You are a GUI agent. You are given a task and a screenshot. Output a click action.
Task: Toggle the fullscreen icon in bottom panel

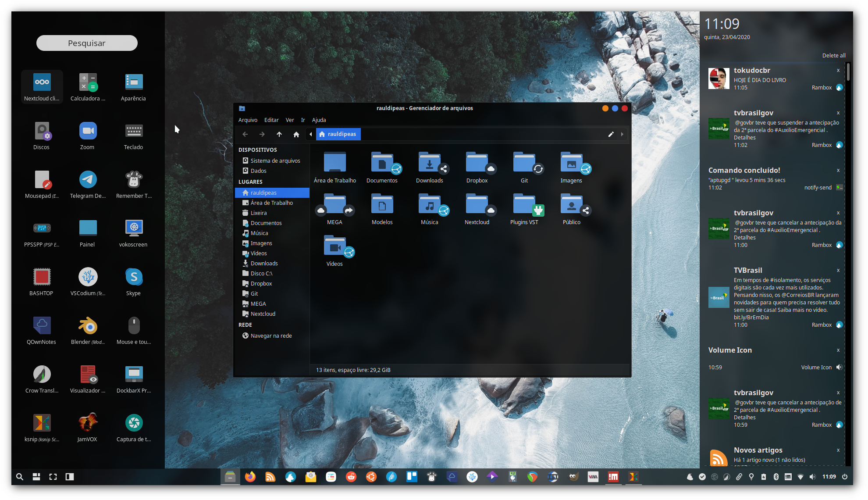tap(53, 477)
